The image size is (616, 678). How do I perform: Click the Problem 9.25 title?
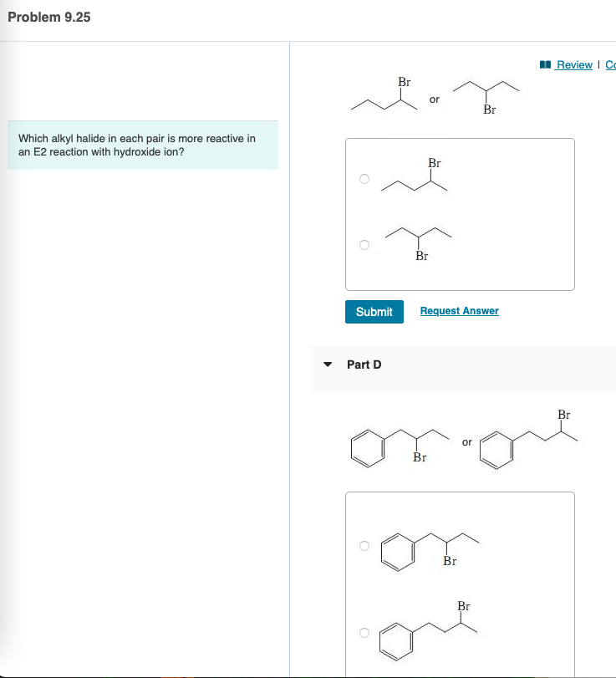pyautogui.click(x=48, y=17)
